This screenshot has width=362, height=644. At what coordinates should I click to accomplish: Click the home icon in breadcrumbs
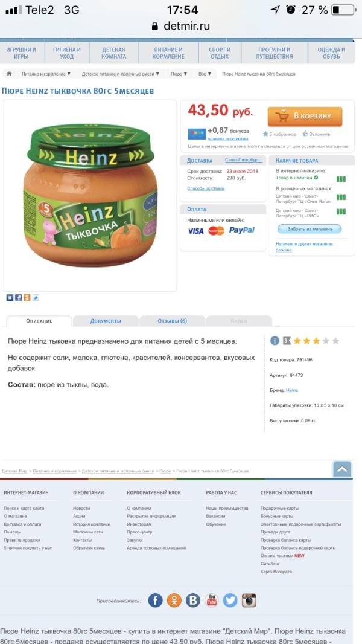coord(9,74)
